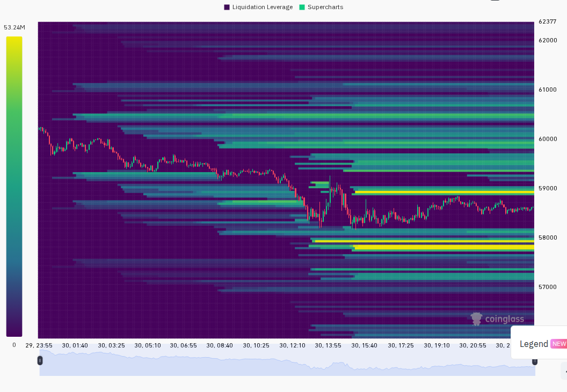Viewport: 567px width, 392px height.
Task: Click the right range slider handle
Action: 534,361
